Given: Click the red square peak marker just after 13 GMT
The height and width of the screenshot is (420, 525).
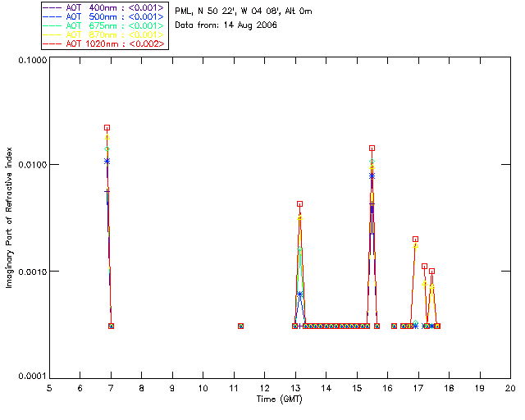Looking at the screenshot, I should 299,203.
